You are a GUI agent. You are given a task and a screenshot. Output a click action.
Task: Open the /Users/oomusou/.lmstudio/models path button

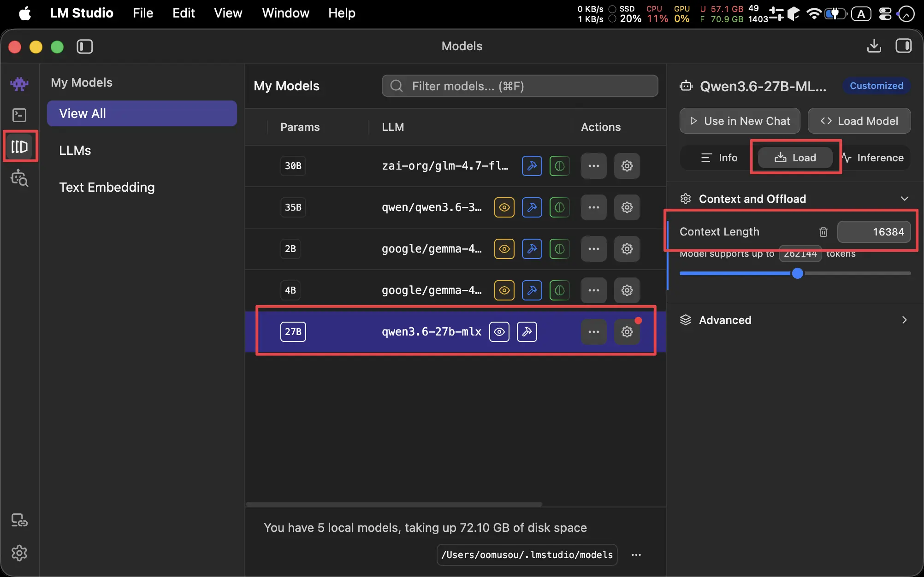(x=527, y=555)
